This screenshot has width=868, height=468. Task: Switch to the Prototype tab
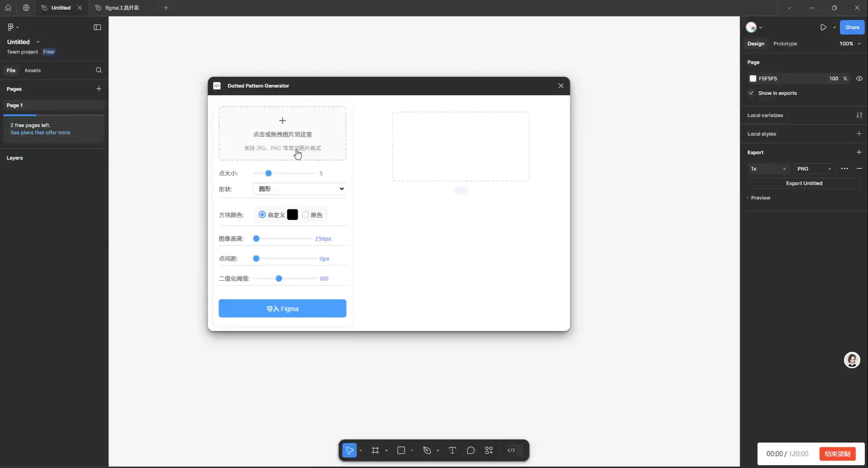click(785, 43)
